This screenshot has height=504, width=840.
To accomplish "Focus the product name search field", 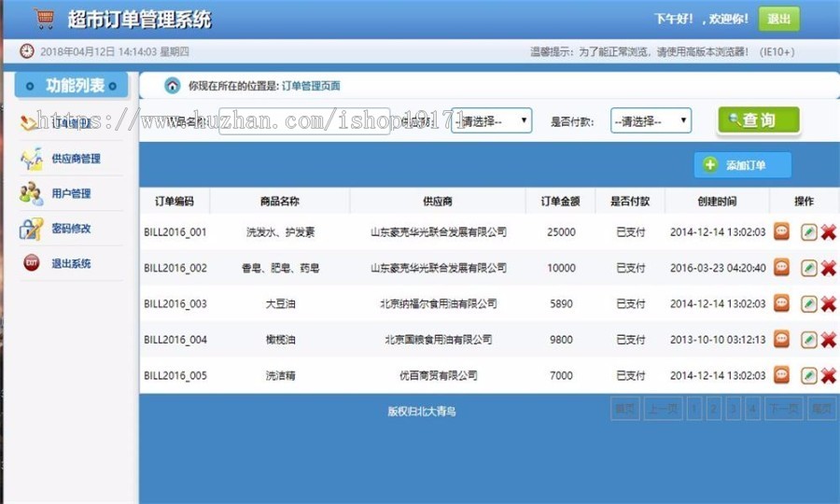I will [304, 121].
